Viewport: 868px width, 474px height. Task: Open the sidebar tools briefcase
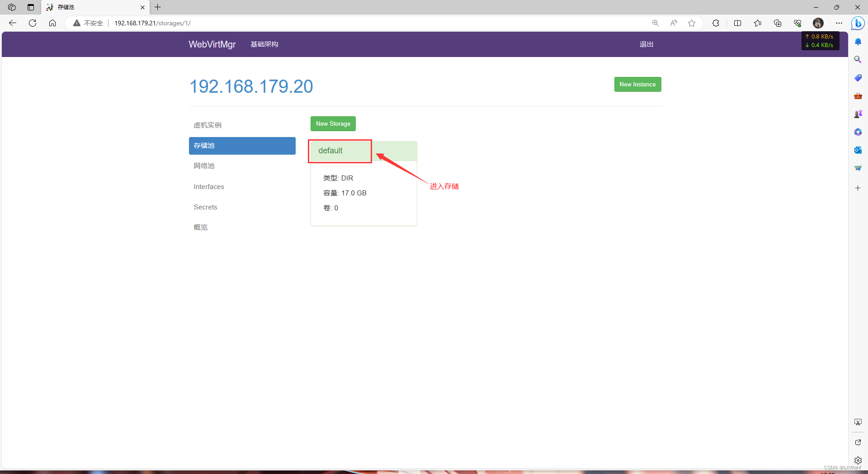858,96
